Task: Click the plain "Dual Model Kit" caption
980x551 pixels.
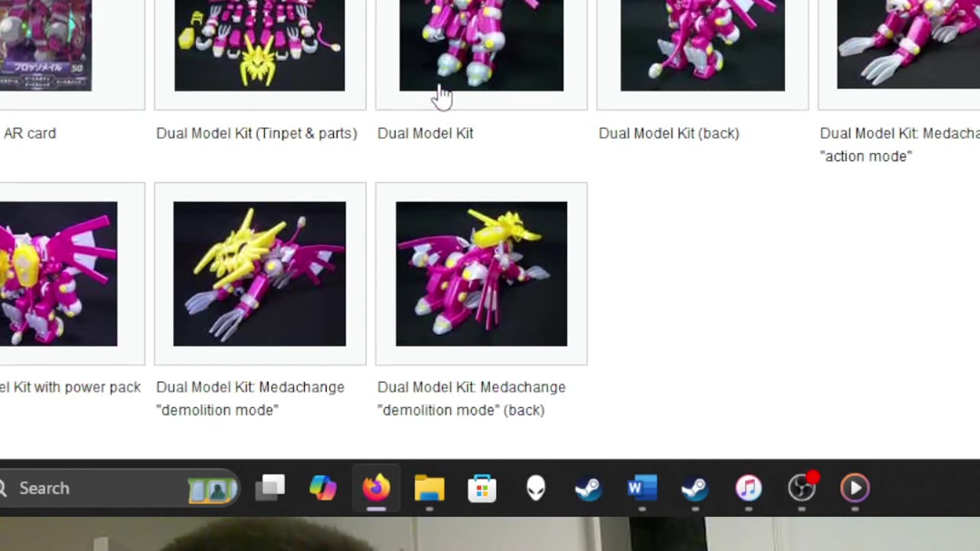Action: point(425,133)
